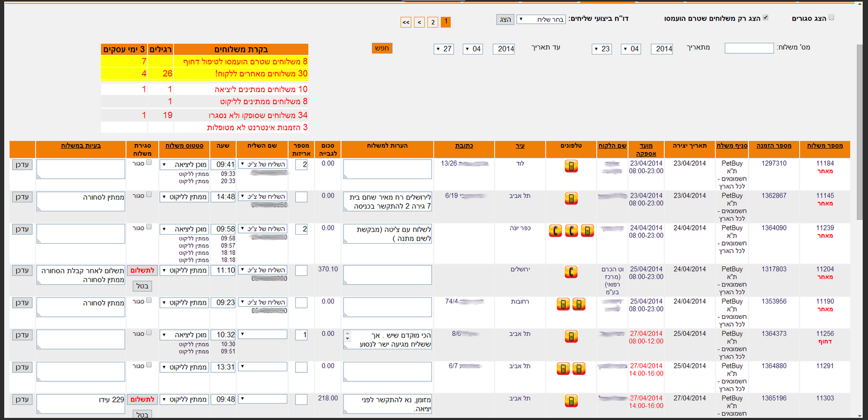Click the left mobile icon for shipment 11291
The image size is (868, 420).
[x=563, y=369]
